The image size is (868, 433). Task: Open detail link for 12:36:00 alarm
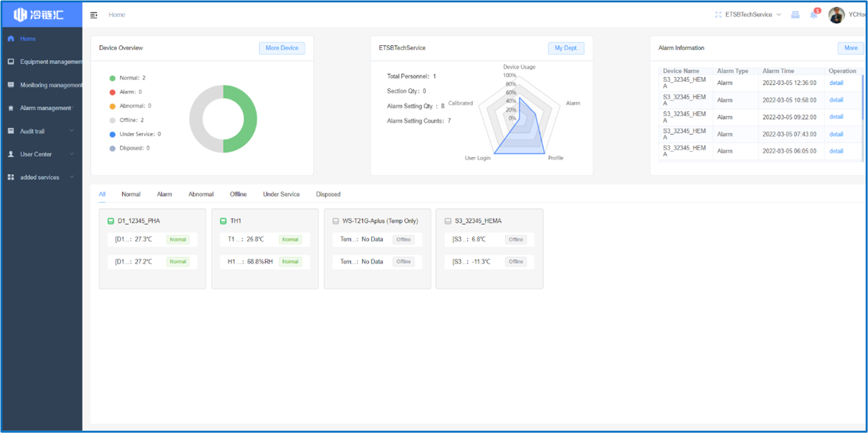[836, 83]
